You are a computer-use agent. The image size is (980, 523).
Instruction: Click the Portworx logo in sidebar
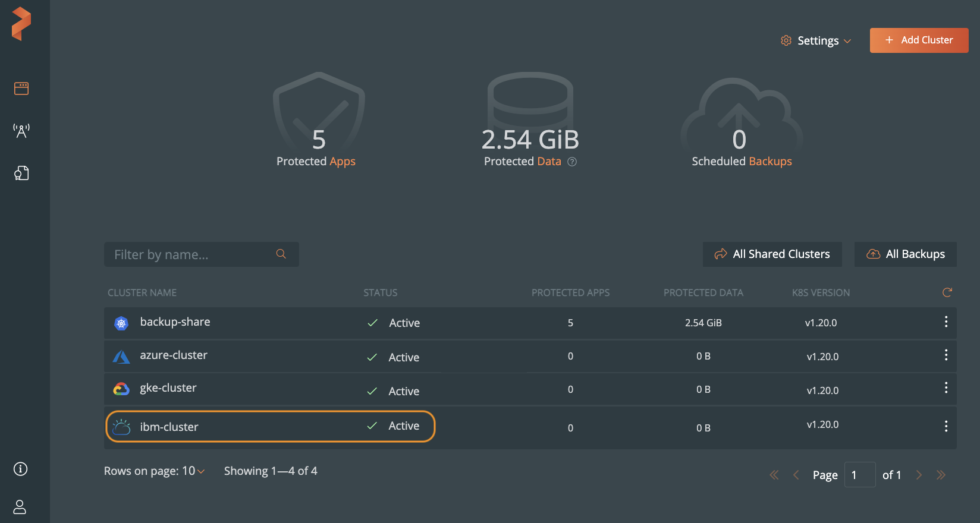(x=21, y=24)
